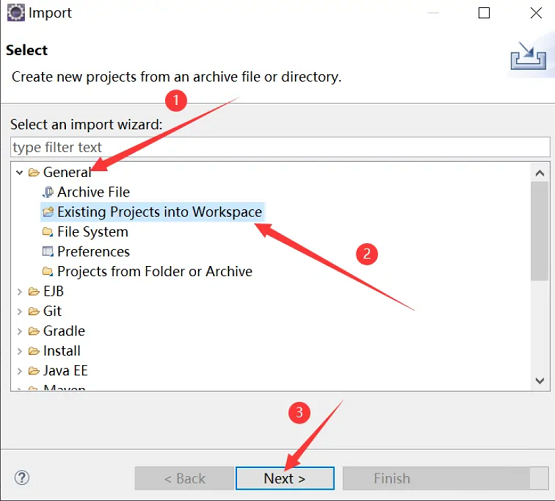Select Preferences import wizard
555x501 pixels.
tap(93, 251)
